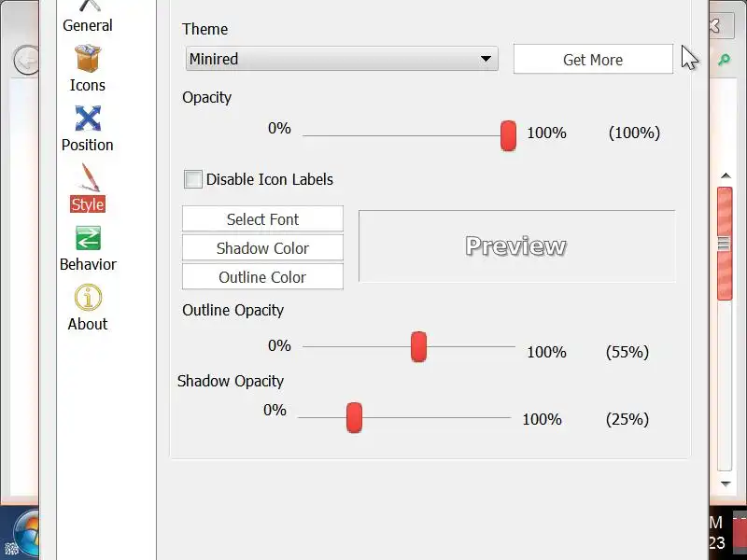Click the Windows Start orb
747x560 pixels.
click(21, 537)
